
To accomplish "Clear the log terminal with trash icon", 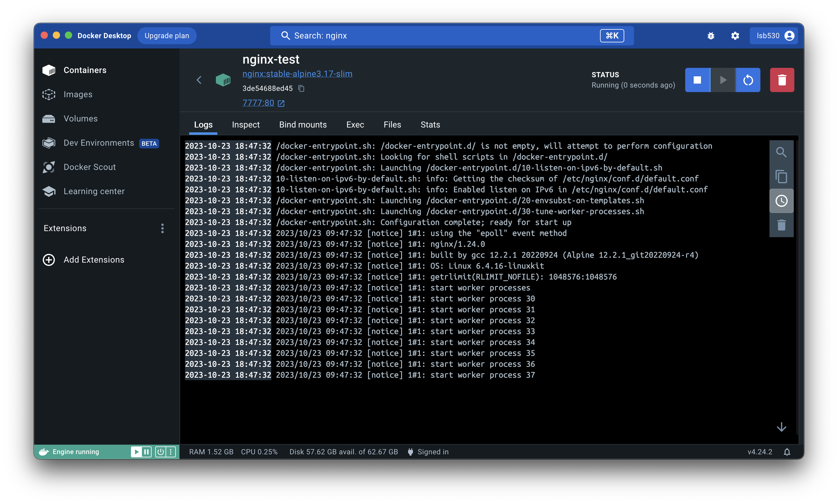I will (781, 225).
